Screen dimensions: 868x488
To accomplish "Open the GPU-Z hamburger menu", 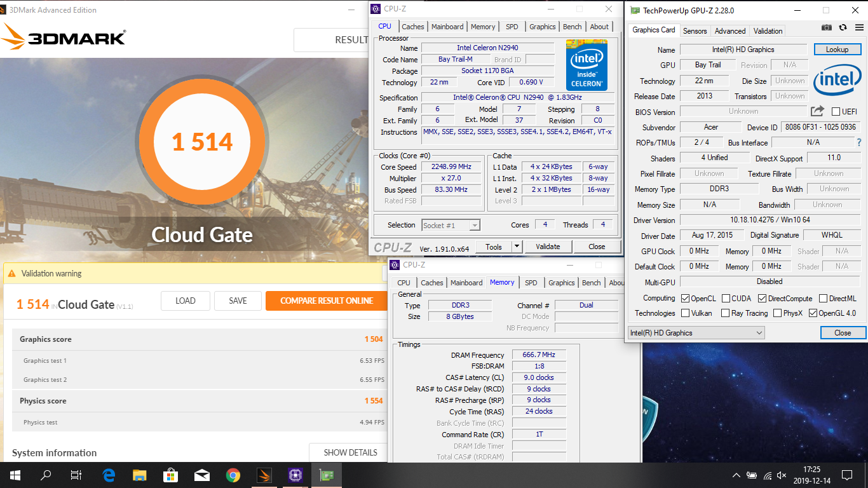I will click(x=859, y=27).
